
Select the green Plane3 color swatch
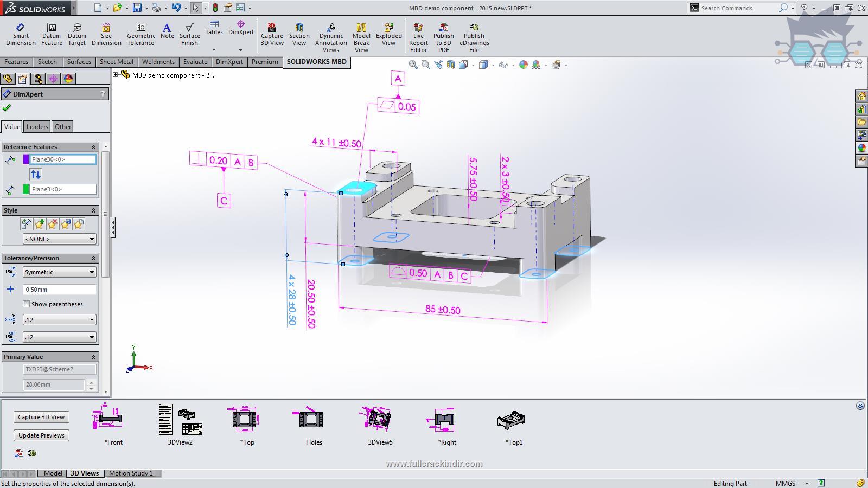[x=25, y=189]
